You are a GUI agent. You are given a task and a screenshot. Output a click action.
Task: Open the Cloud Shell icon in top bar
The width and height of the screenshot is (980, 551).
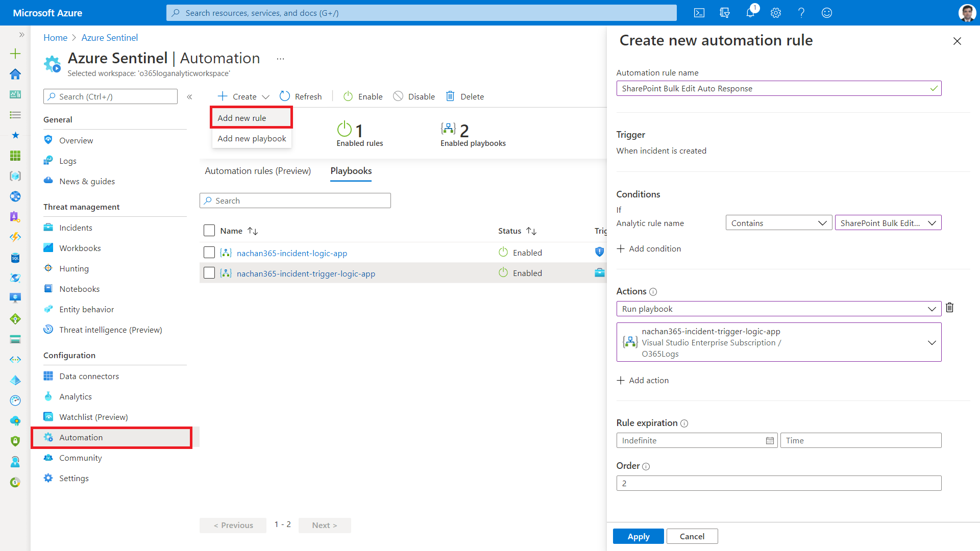[699, 13]
